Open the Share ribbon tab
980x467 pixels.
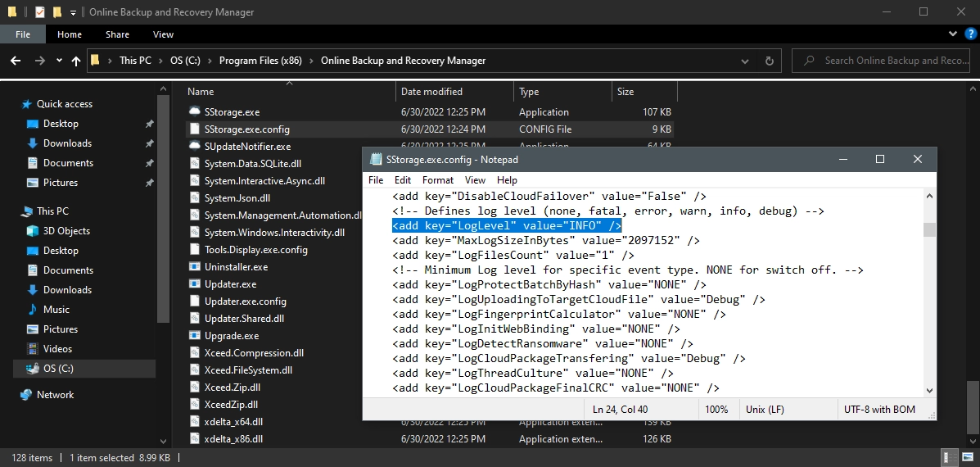[118, 34]
